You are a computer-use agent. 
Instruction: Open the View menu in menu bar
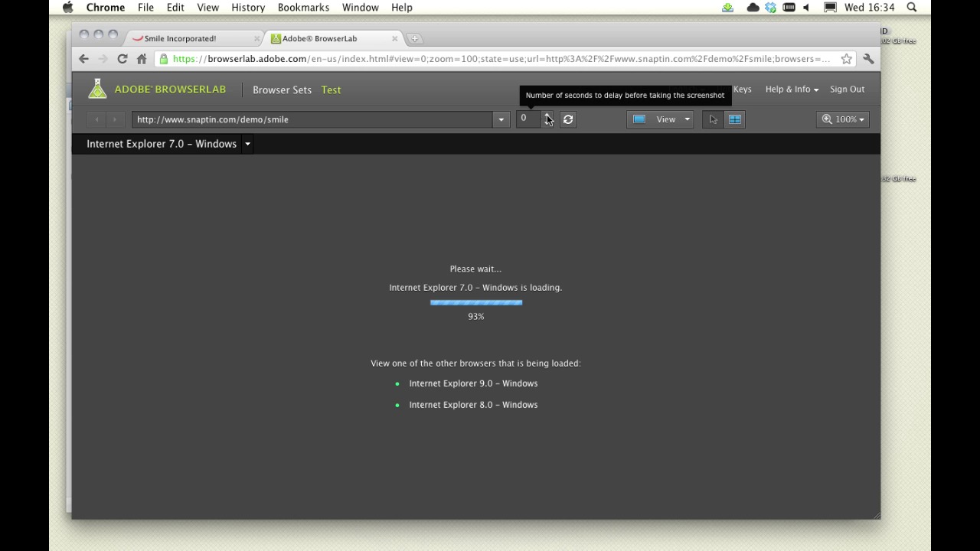pyautogui.click(x=207, y=7)
